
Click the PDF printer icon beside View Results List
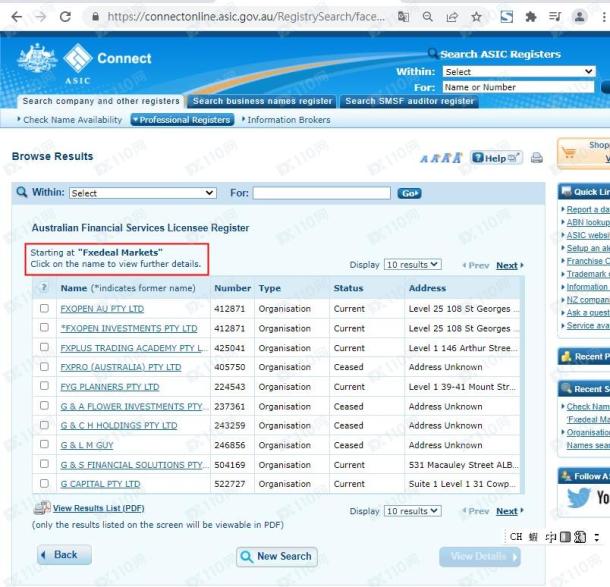[x=42, y=508]
